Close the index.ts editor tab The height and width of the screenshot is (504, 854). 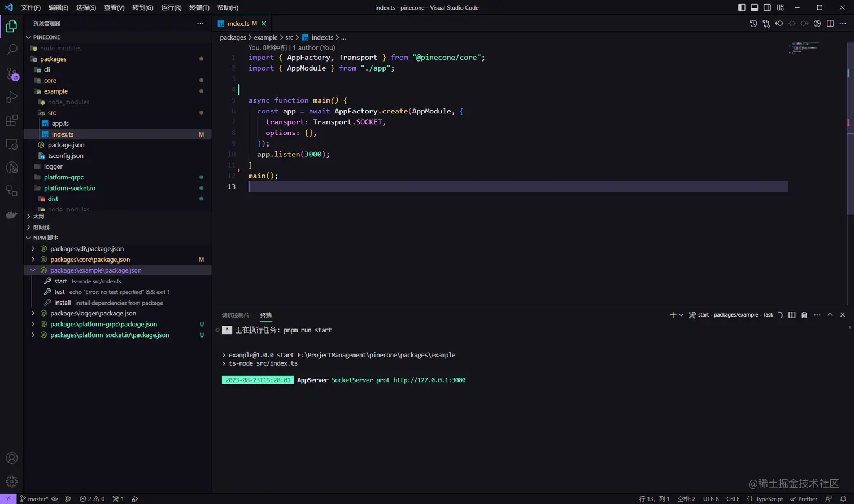click(264, 24)
